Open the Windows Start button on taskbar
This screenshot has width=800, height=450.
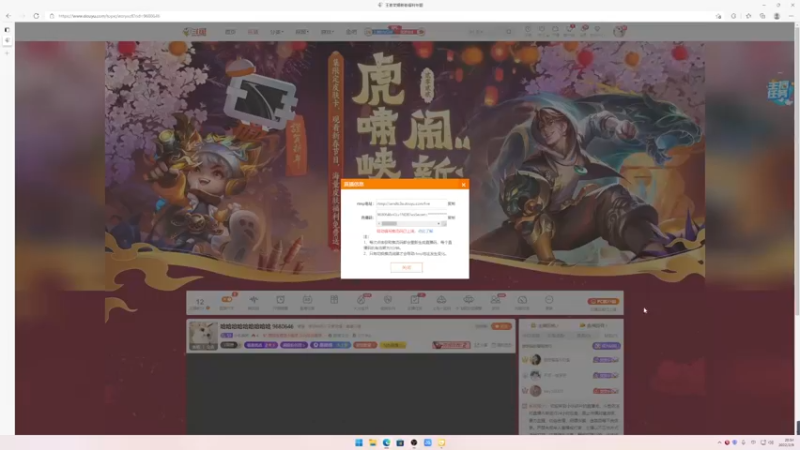pyautogui.click(x=359, y=442)
